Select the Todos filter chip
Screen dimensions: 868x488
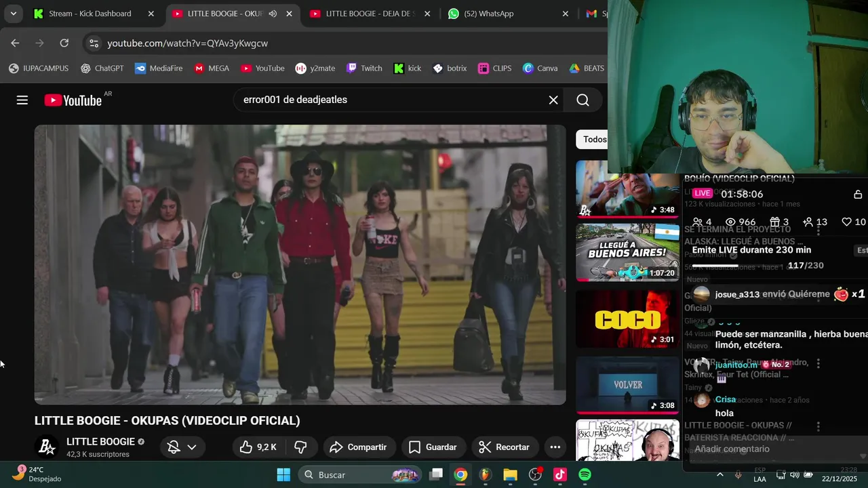(x=591, y=140)
